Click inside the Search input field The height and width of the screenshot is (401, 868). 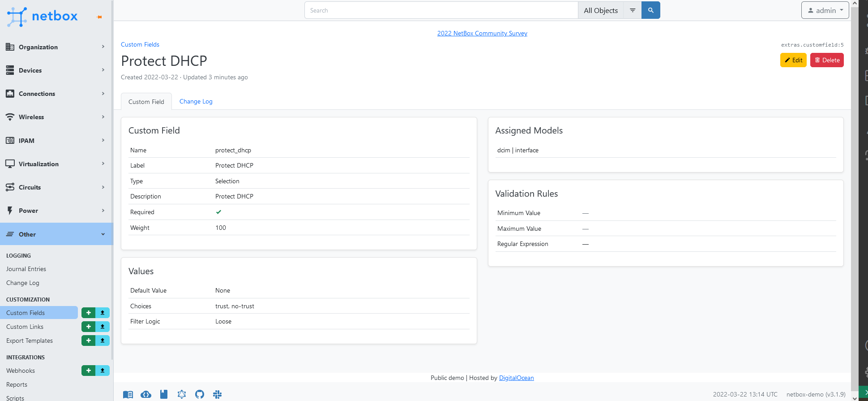point(441,10)
